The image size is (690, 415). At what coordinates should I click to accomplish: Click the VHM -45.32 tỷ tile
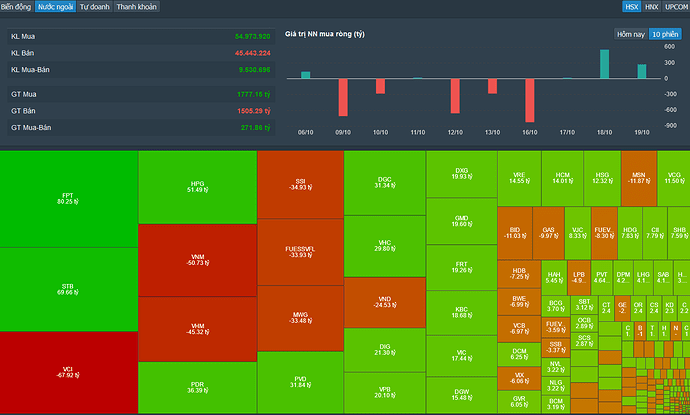[x=198, y=329]
